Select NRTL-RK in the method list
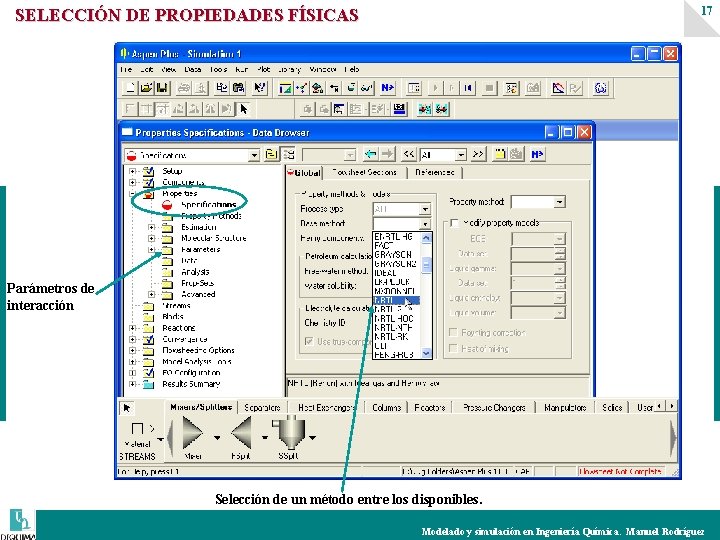 [x=396, y=337]
